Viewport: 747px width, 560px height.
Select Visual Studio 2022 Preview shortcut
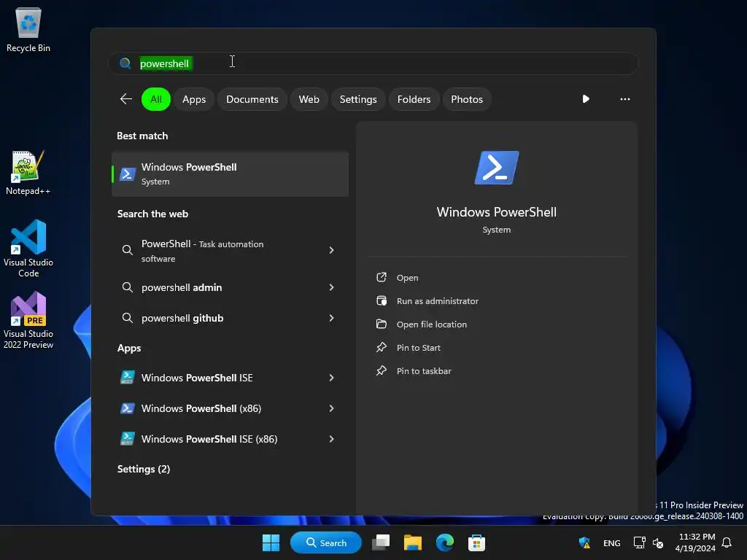click(x=28, y=320)
